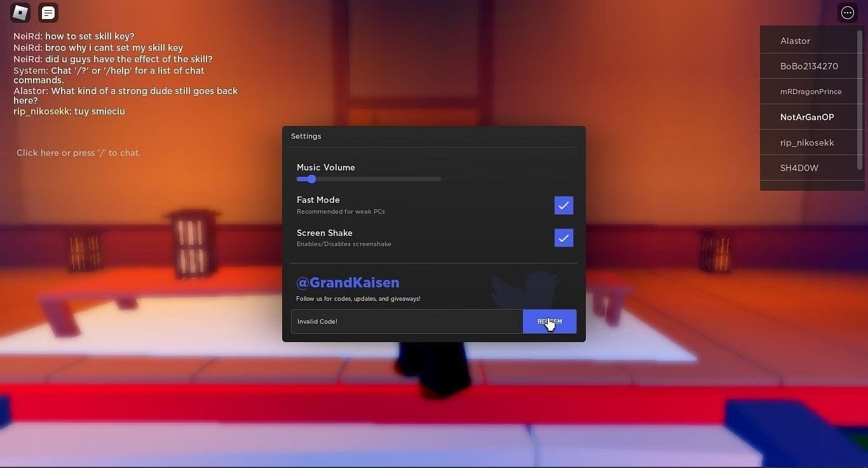
Task: Open the ellipsis options icon top right
Action: tap(847, 12)
